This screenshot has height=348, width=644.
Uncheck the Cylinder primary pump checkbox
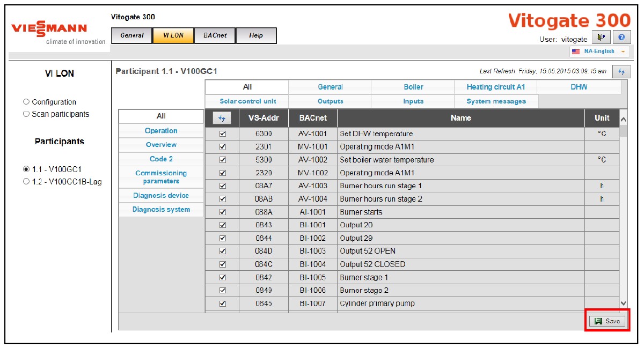(223, 303)
